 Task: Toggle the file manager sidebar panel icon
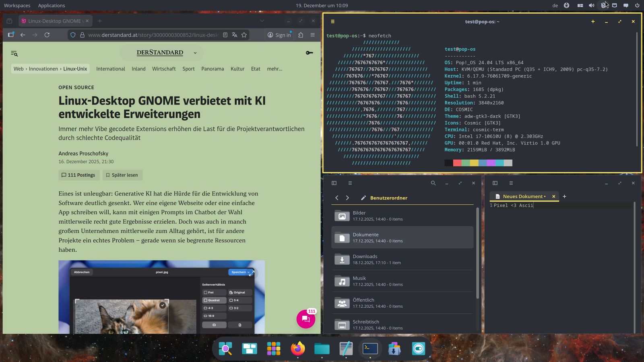(x=334, y=183)
